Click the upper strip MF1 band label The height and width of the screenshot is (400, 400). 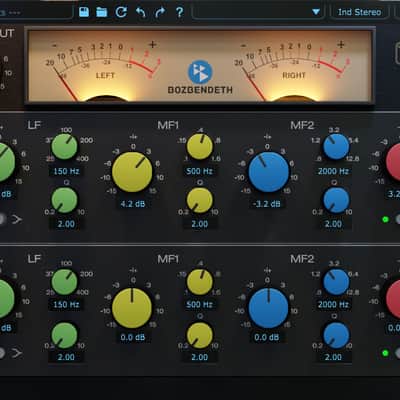click(168, 125)
